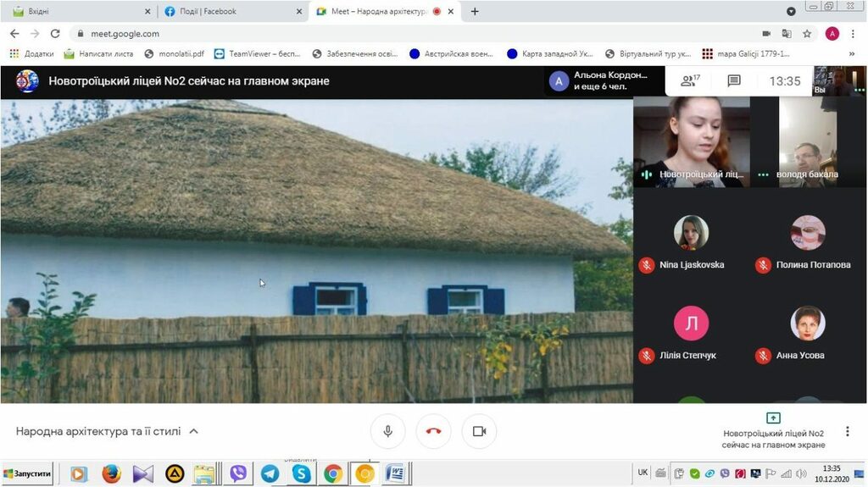Toggle Nina Ljaskovska's muted mic icon
868x487 pixels.
coord(647,265)
